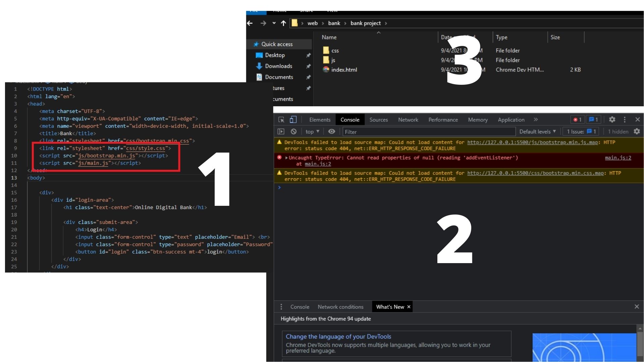Create a live expression with the eye icon
Viewport: 644px width, 362px height.
[332, 131]
